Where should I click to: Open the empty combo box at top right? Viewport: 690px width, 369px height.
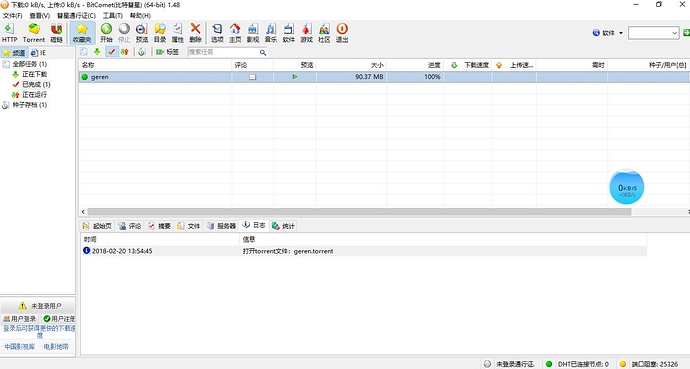pos(653,33)
